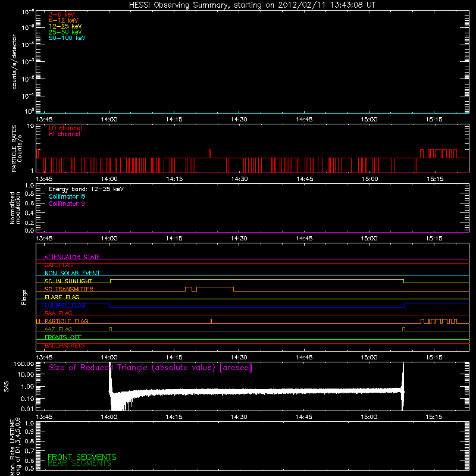Click the isolated particle rate spike after 14:15

pos(209,154)
